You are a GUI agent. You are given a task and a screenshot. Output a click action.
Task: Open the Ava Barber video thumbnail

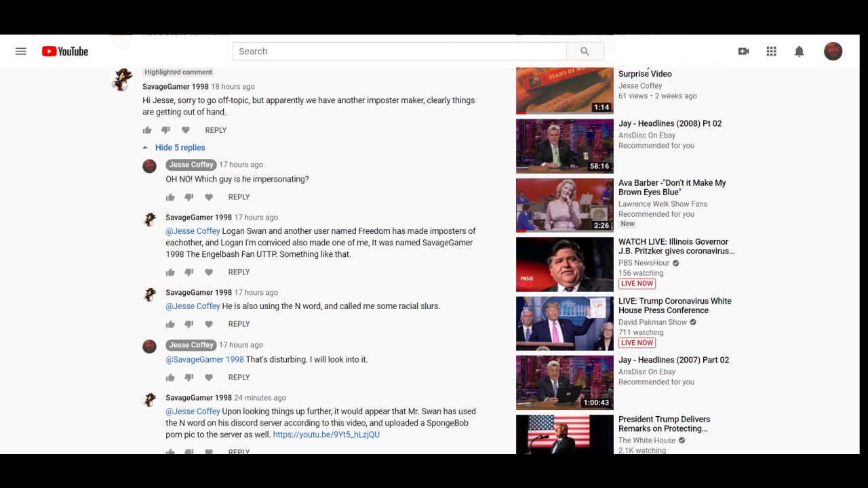[x=565, y=205]
